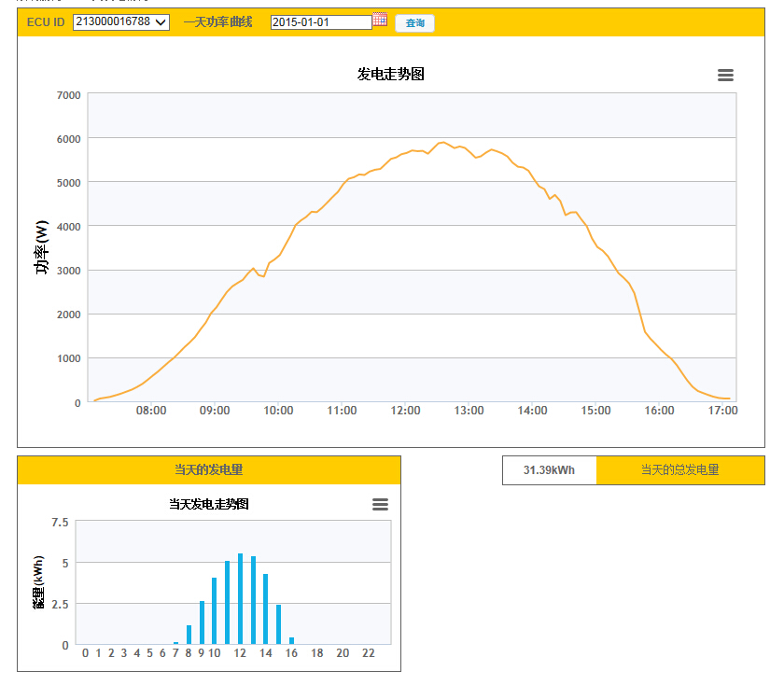Click the bar for hour 14
The width and height of the screenshot is (784, 685).
pos(266,609)
